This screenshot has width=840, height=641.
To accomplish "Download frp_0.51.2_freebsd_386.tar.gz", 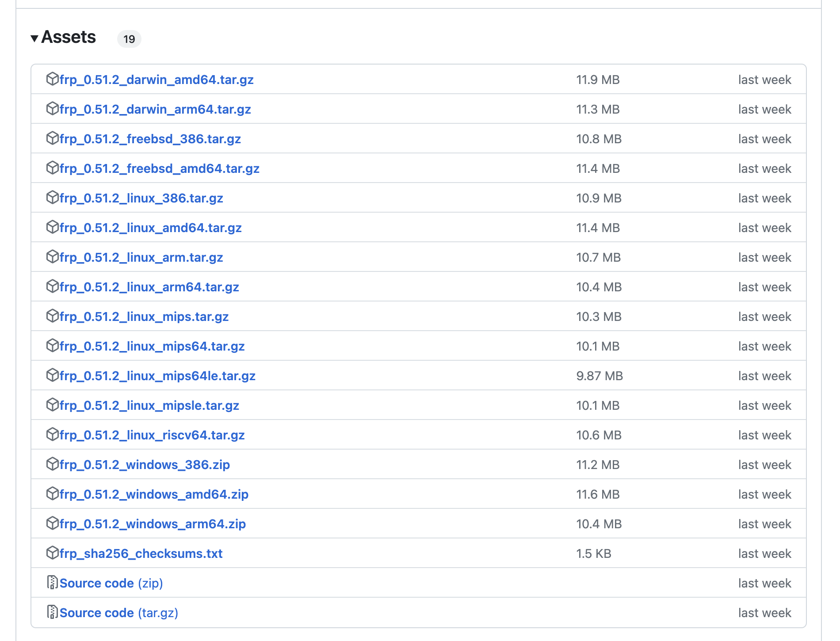I will pos(150,139).
